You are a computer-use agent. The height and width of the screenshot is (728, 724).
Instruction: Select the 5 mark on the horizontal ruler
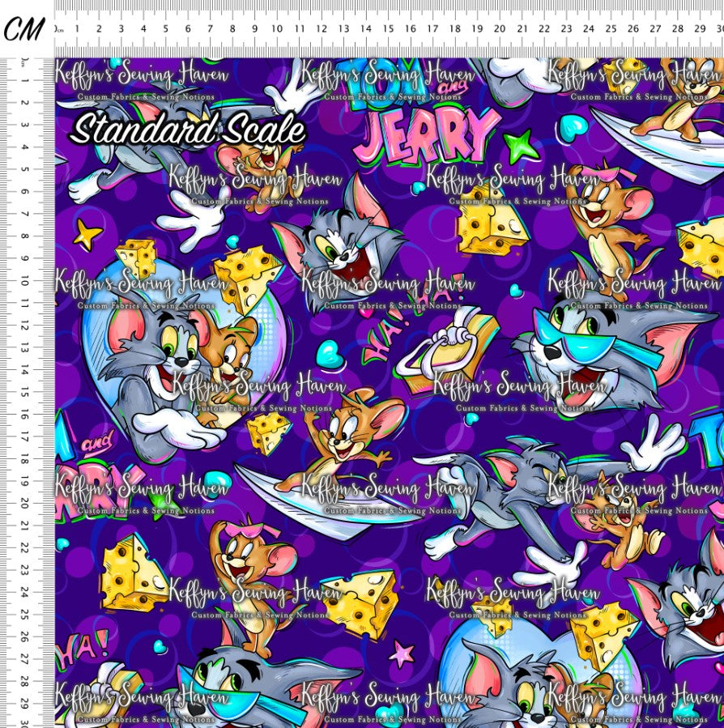(x=165, y=29)
